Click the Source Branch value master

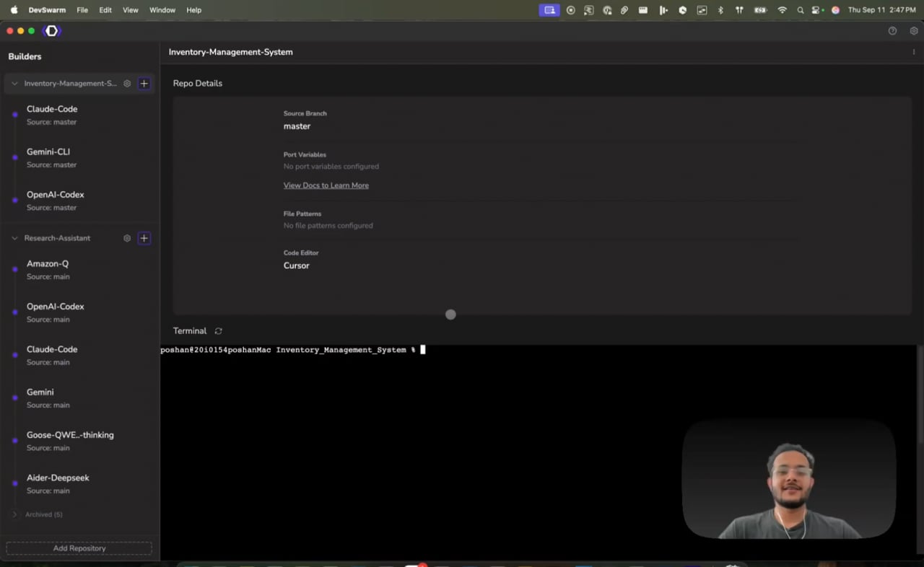(x=297, y=126)
